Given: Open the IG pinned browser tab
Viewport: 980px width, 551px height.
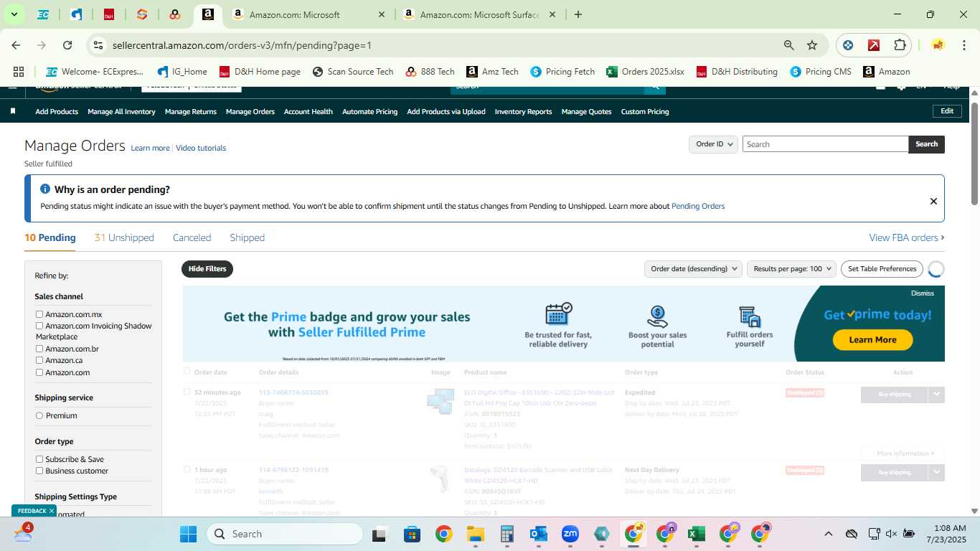Looking at the screenshot, I should click(x=76, y=14).
